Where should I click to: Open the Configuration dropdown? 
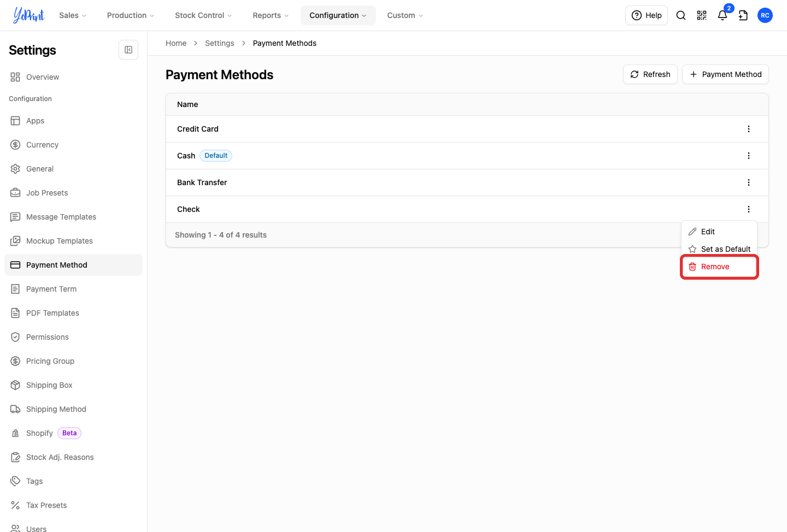pos(338,15)
